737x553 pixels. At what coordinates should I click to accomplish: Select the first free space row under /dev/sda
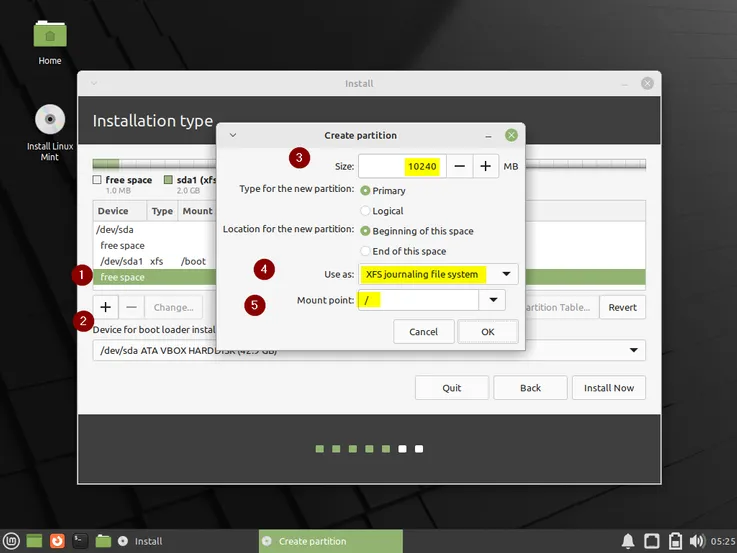pyautogui.click(x=155, y=245)
